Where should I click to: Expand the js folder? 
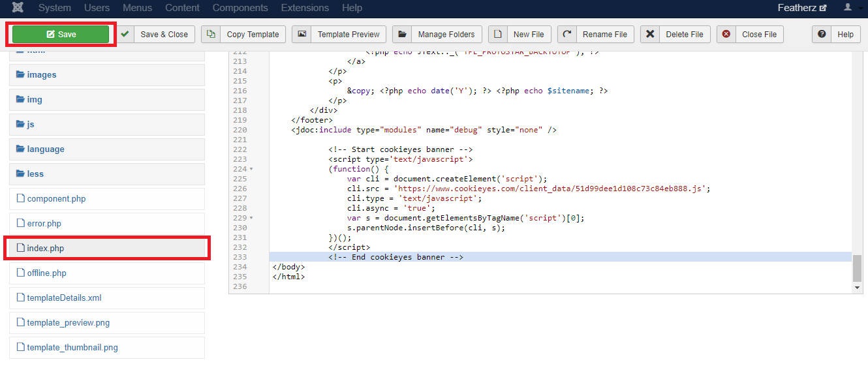pos(107,125)
